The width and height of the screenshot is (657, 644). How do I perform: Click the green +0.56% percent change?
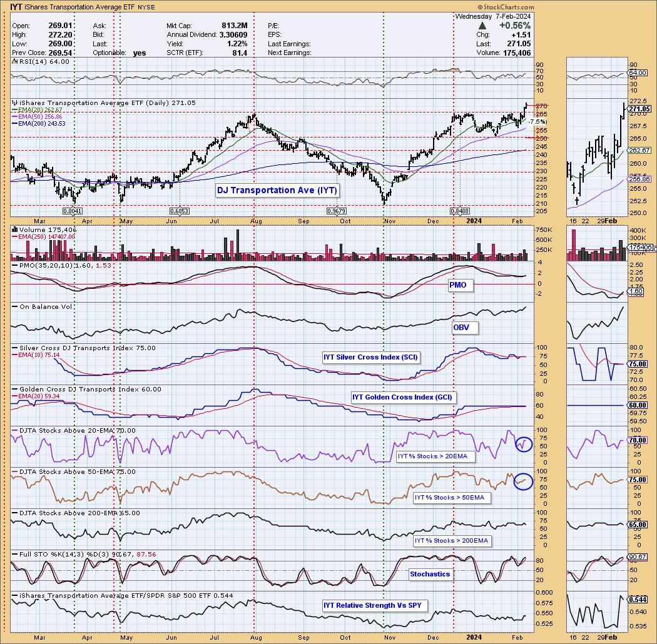[x=515, y=26]
